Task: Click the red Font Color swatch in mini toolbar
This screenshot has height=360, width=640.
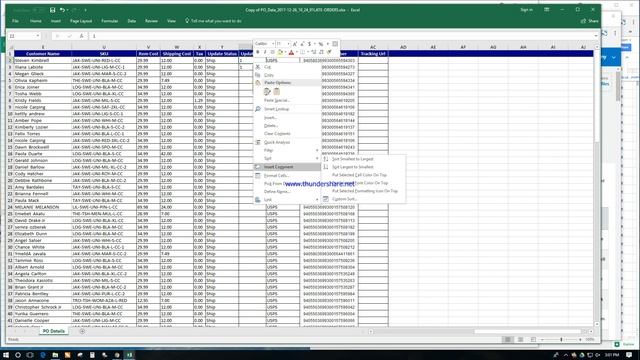Action: [x=291, y=52]
